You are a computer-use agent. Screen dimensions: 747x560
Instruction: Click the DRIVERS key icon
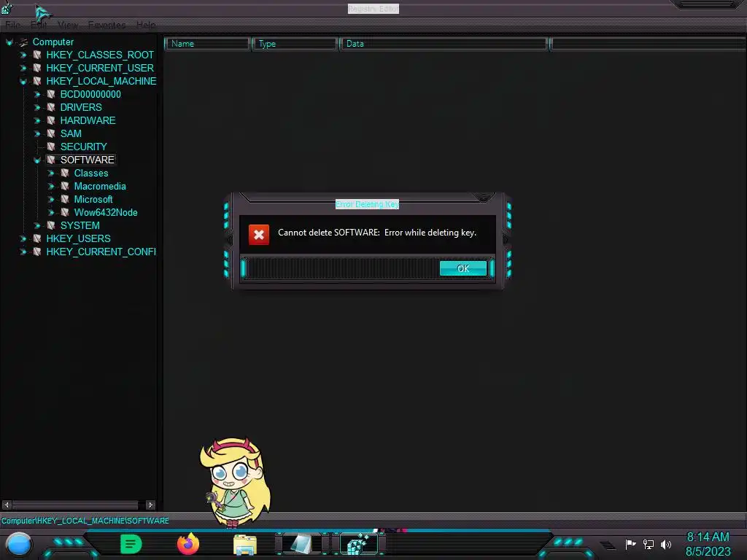51,108
